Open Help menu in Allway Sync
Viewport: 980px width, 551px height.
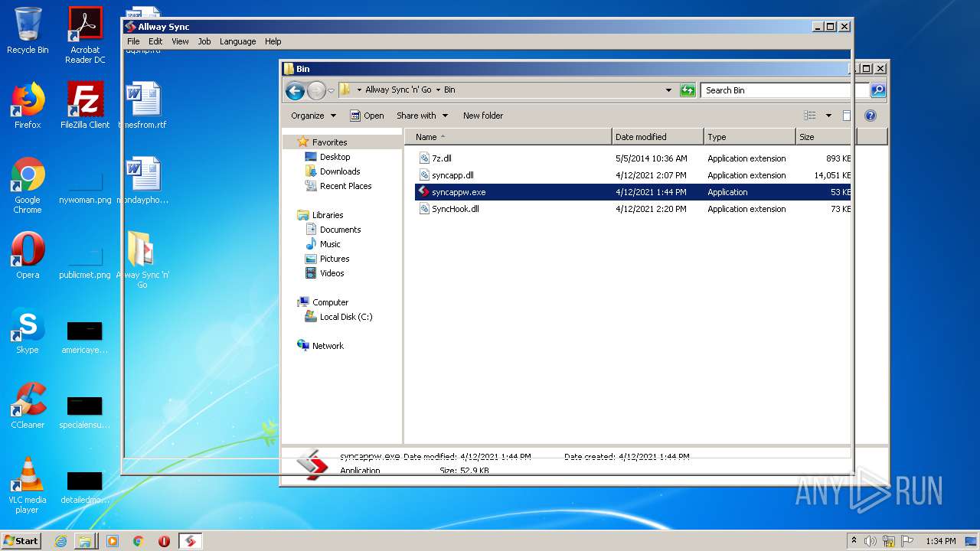click(273, 41)
